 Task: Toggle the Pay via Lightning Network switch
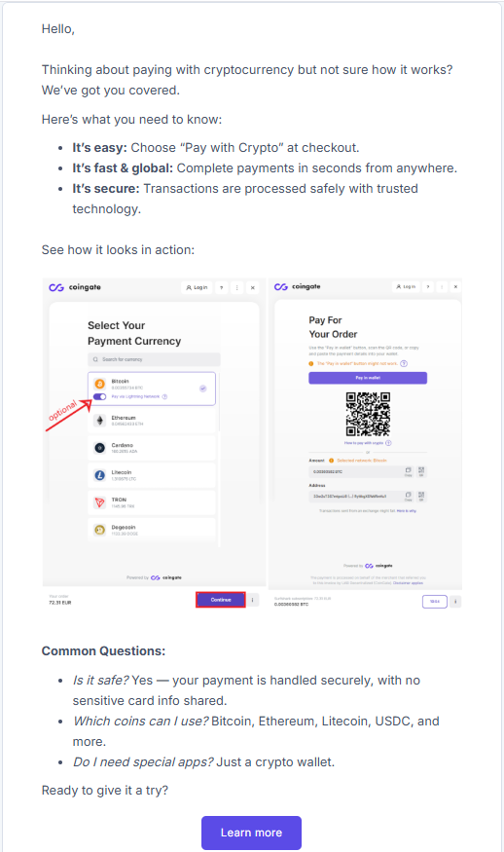point(99,396)
